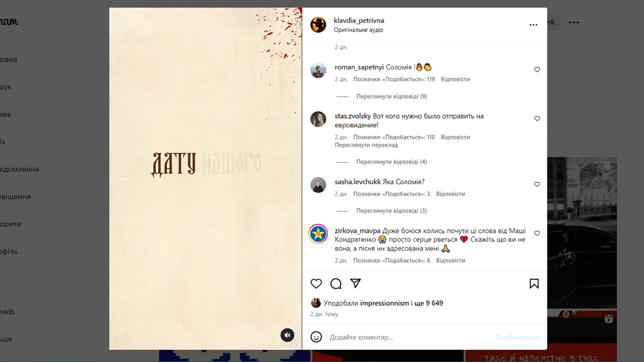
Task: Expand 3 replies under sasha.levchukk comment
Action: tap(391, 211)
